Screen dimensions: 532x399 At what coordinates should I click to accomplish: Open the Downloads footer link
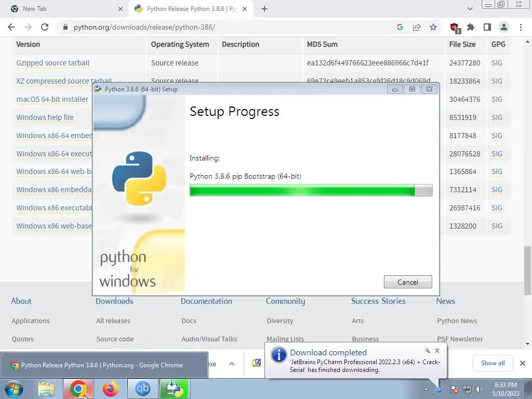pyautogui.click(x=114, y=301)
